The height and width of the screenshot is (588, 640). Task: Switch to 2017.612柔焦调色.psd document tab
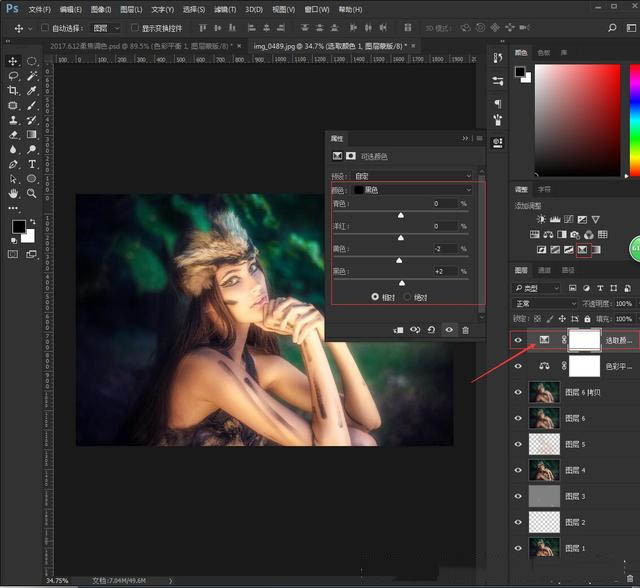coord(142,46)
